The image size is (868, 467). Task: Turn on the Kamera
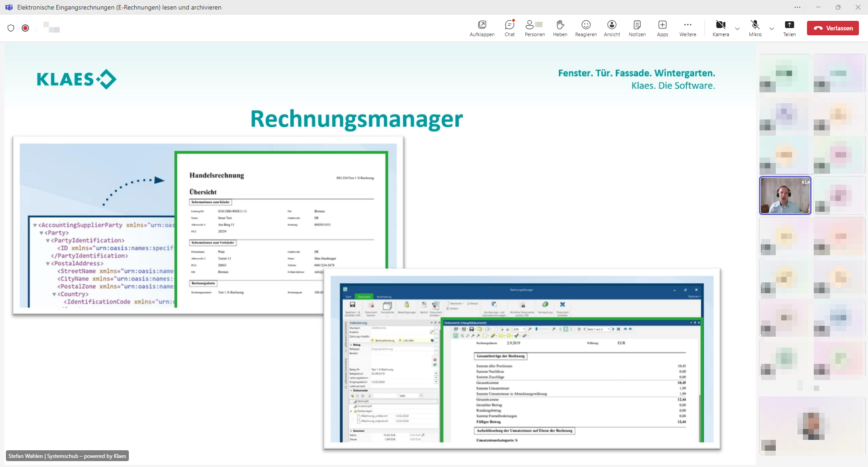tap(721, 28)
